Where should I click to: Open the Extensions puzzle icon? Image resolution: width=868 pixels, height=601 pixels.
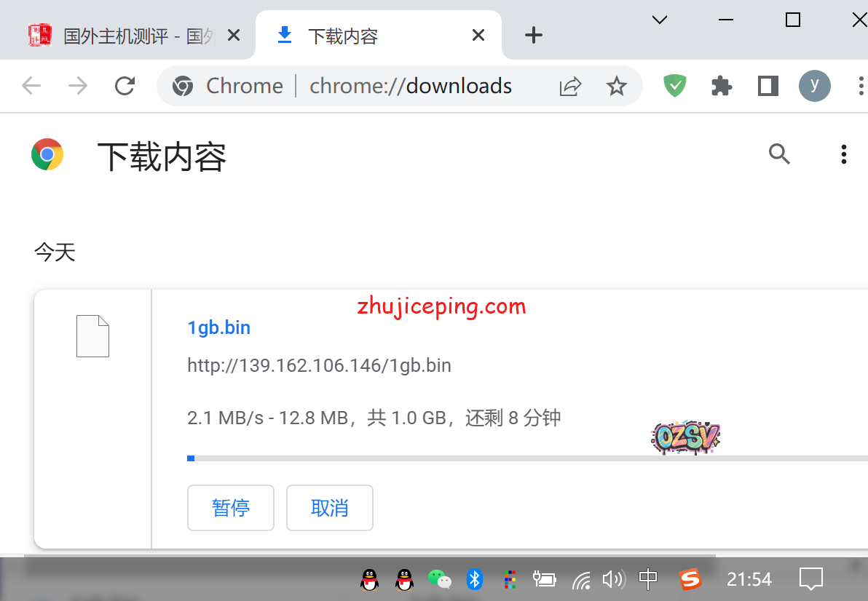click(721, 87)
